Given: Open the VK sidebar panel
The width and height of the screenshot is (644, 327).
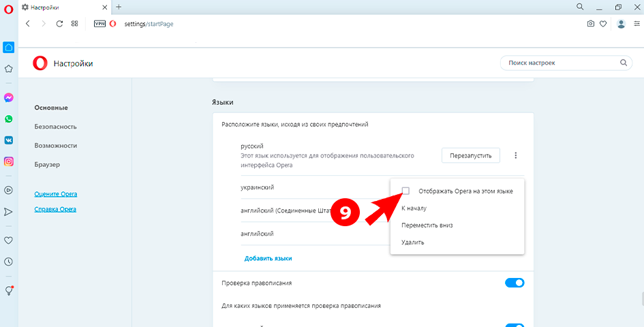Looking at the screenshot, I should click(x=9, y=140).
